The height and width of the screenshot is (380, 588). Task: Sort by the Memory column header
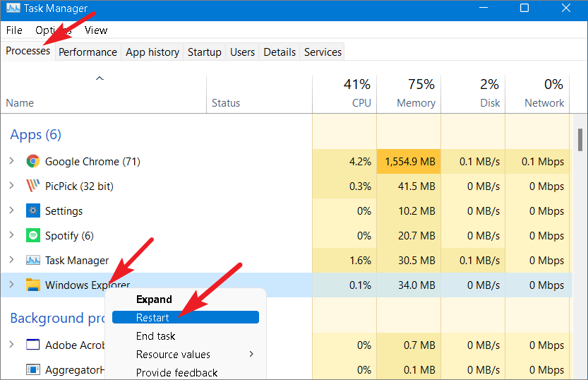point(409,94)
